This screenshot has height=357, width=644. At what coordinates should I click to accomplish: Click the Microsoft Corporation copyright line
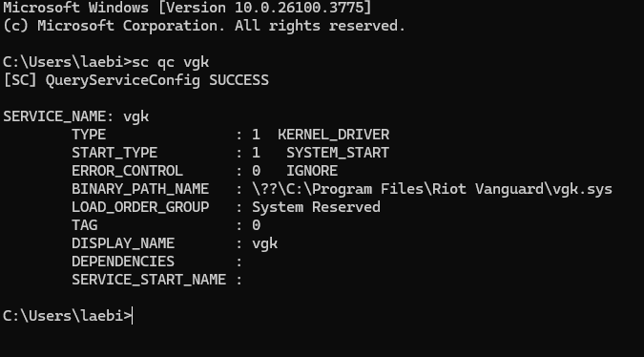point(204,26)
